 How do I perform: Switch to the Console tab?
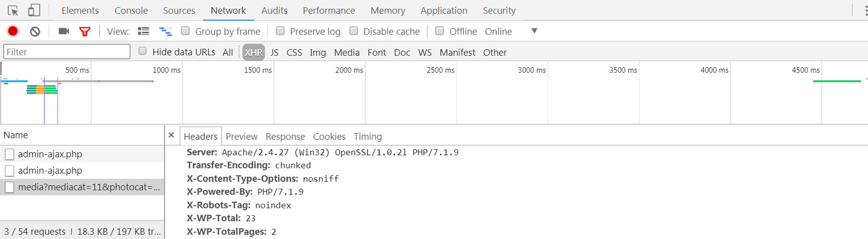[131, 10]
